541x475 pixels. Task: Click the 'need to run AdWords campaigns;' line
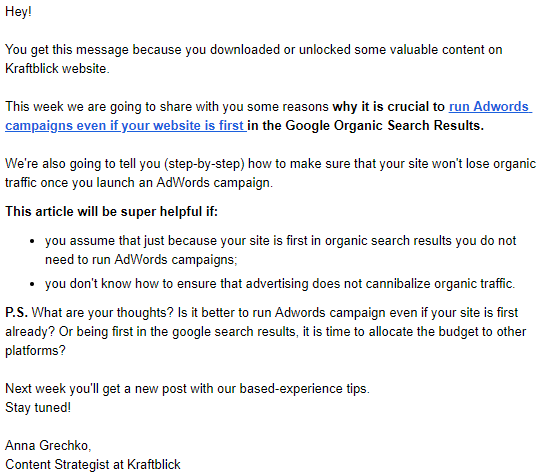(141, 260)
